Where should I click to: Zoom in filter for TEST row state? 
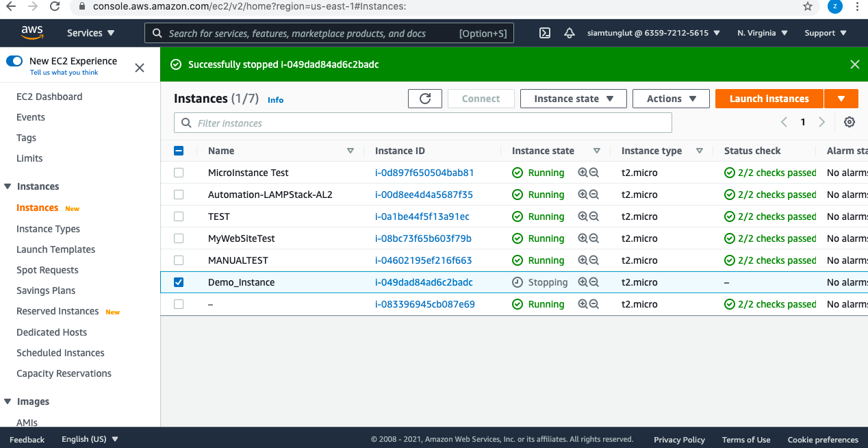583,216
